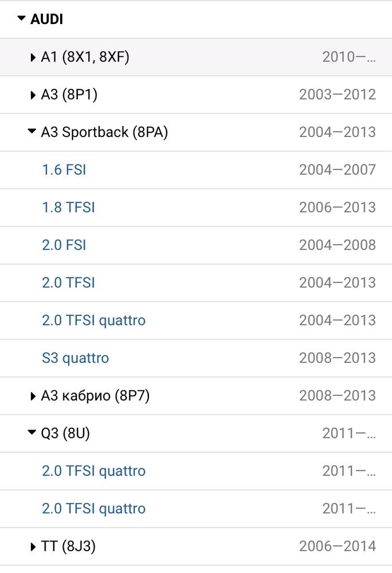Click the A1 (8X1, 8XF) label
The width and height of the screenshot is (392, 573).
click(x=85, y=57)
